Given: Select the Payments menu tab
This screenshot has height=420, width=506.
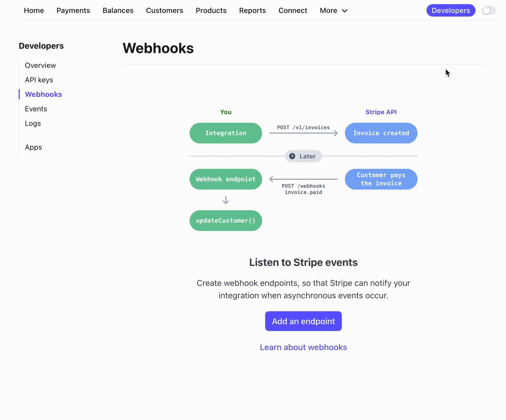Looking at the screenshot, I should click(73, 11).
